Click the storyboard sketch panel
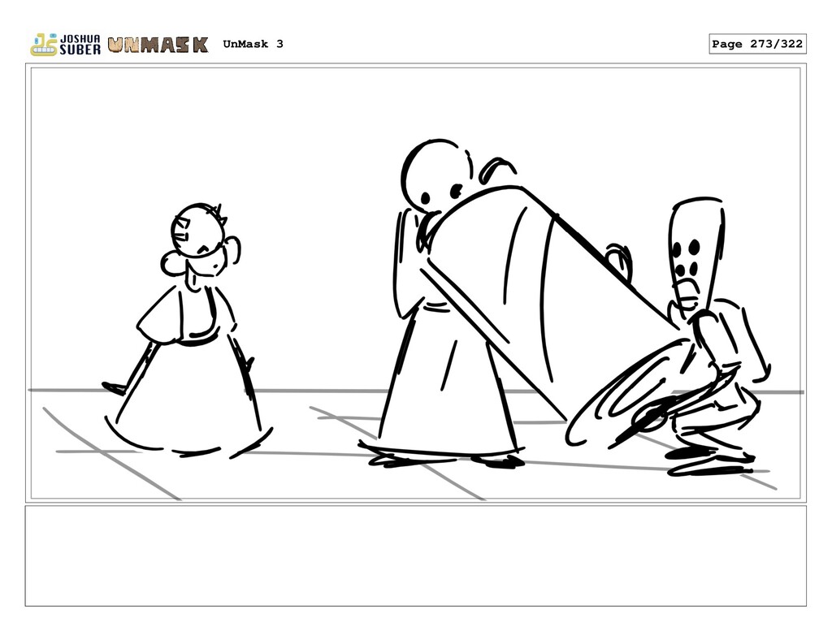 [415, 283]
